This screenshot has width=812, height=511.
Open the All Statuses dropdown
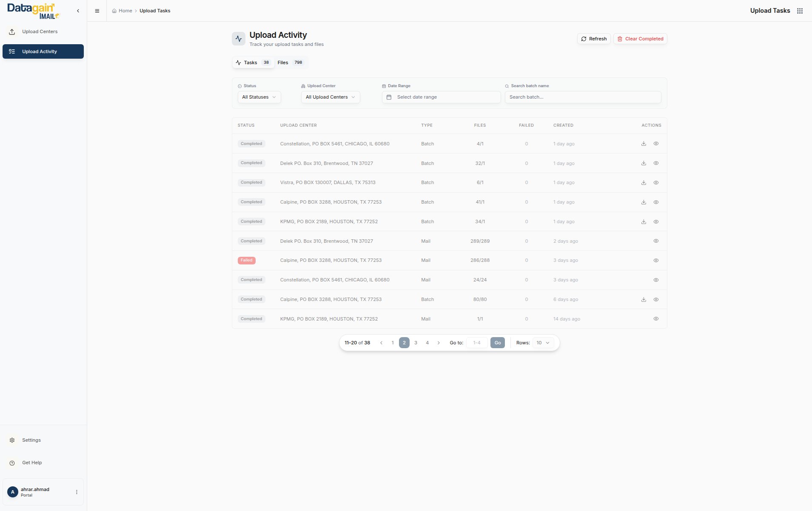(259, 97)
